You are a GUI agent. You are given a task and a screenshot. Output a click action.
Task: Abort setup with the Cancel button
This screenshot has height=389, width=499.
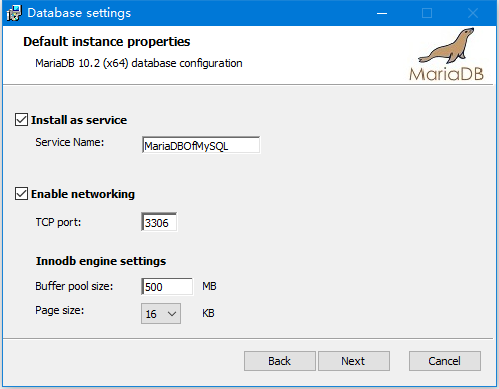445,361
